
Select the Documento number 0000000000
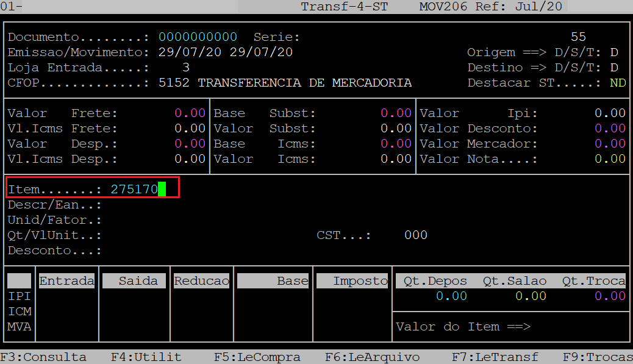[198, 37]
